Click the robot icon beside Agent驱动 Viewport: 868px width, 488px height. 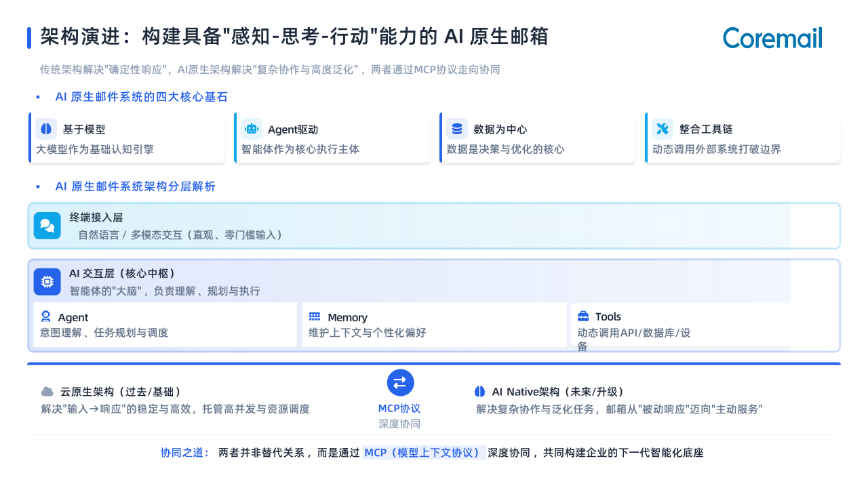[252, 128]
